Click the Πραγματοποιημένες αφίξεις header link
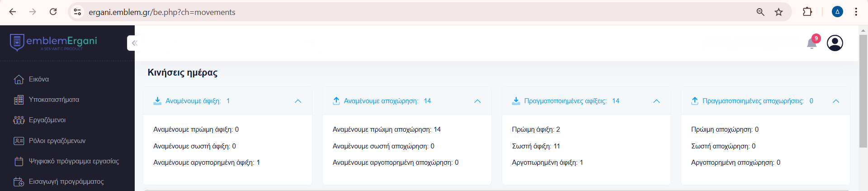The image size is (868, 191). [565, 101]
